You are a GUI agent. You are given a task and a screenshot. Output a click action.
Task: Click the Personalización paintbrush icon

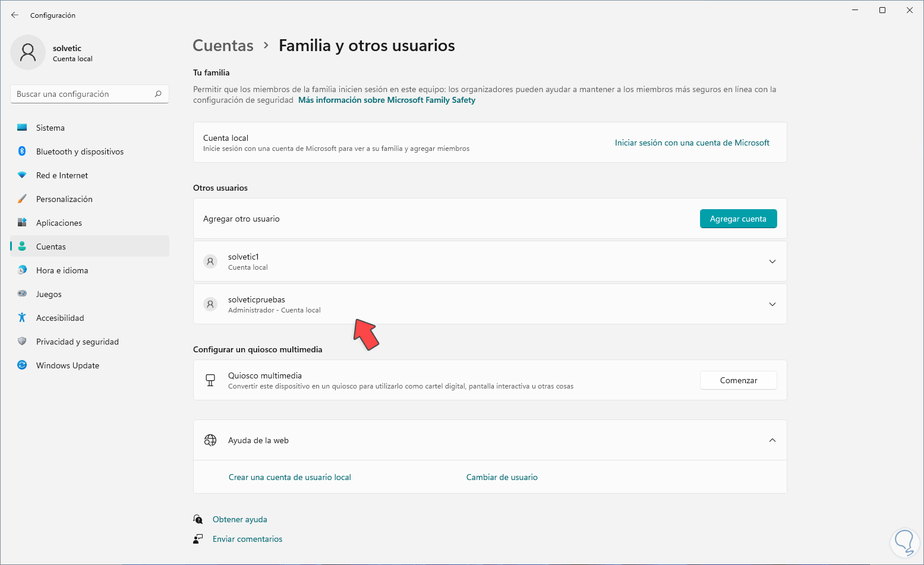pos(22,199)
